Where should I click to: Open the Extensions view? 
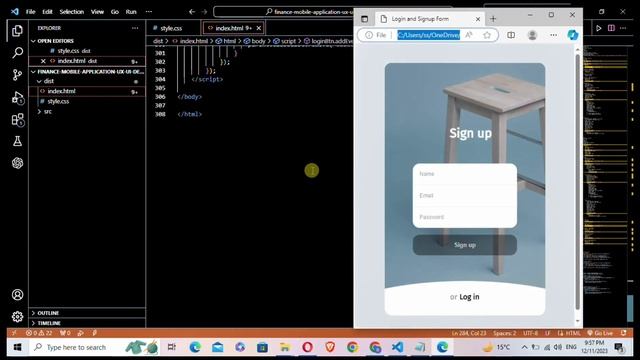[17, 120]
